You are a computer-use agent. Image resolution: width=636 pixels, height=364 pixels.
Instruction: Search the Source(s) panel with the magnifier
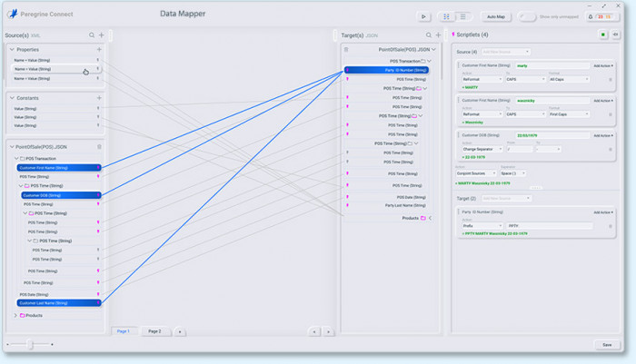[x=92, y=35]
